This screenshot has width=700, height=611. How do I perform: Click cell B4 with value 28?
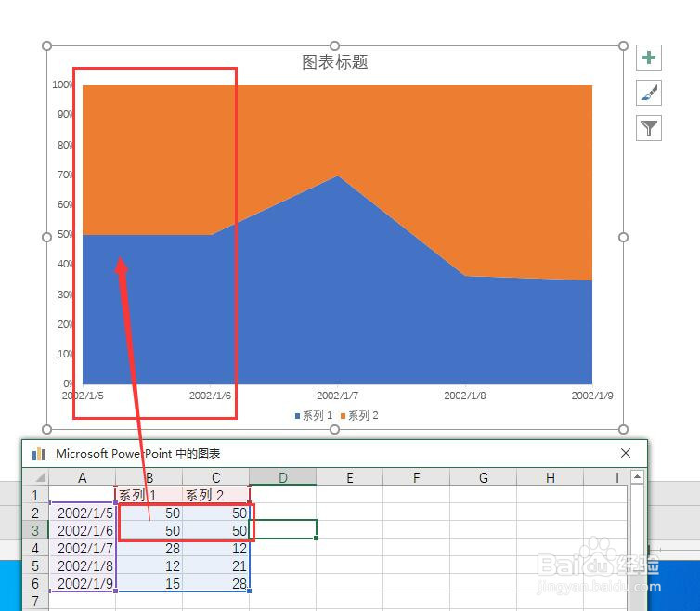[149, 548]
